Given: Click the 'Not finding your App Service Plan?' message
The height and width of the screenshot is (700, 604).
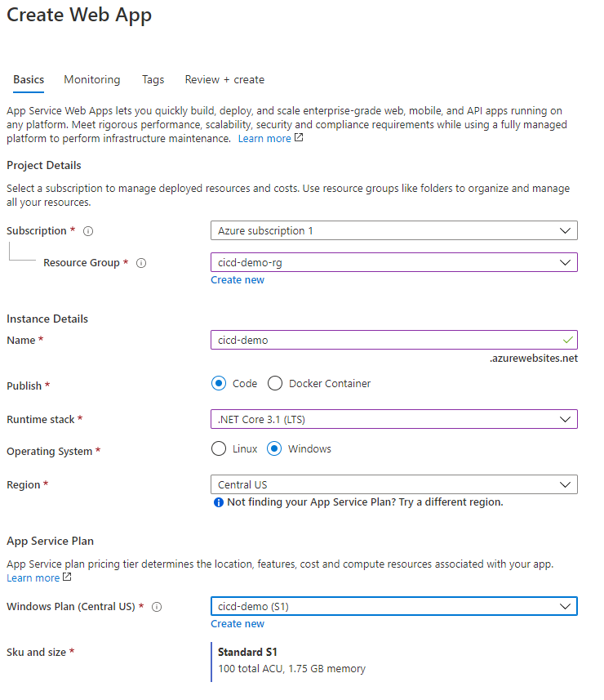Looking at the screenshot, I should 365,502.
